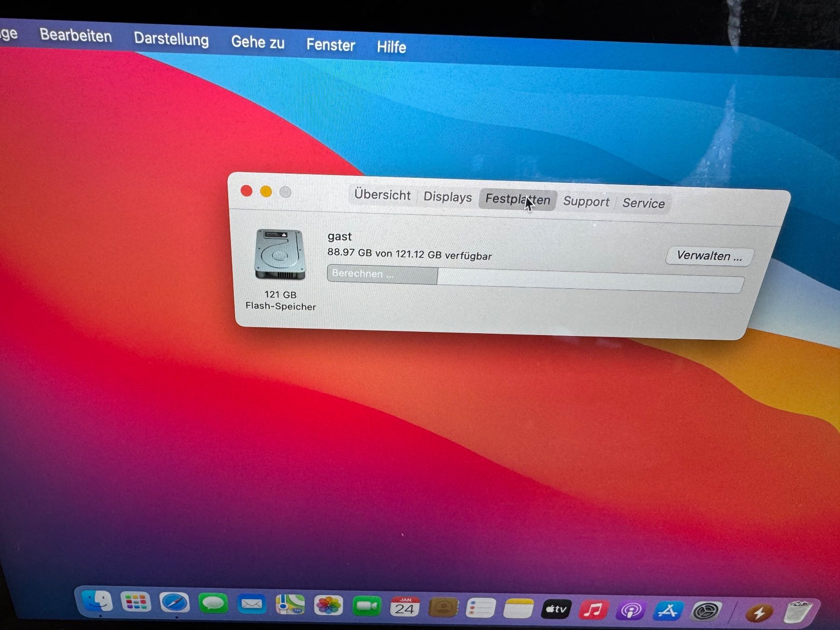Open the Trash in the Dock
The image size is (840, 630).
click(799, 612)
